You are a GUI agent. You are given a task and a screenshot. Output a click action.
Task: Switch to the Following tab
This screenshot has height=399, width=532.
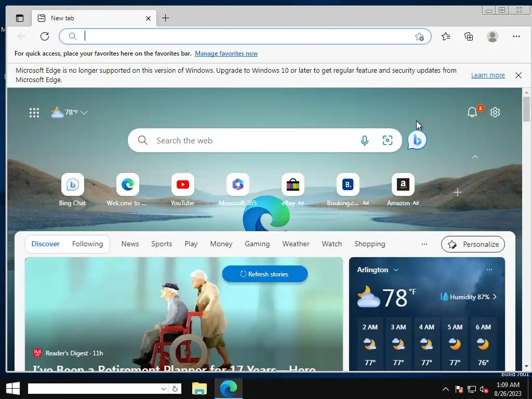pyautogui.click(x=87, y=244)
